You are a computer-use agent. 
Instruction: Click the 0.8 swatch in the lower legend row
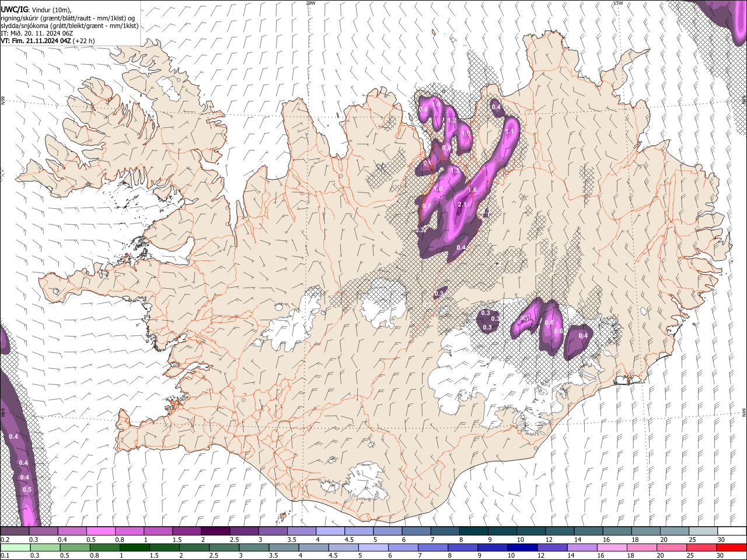pyautogui.click(x=104, y=547)
